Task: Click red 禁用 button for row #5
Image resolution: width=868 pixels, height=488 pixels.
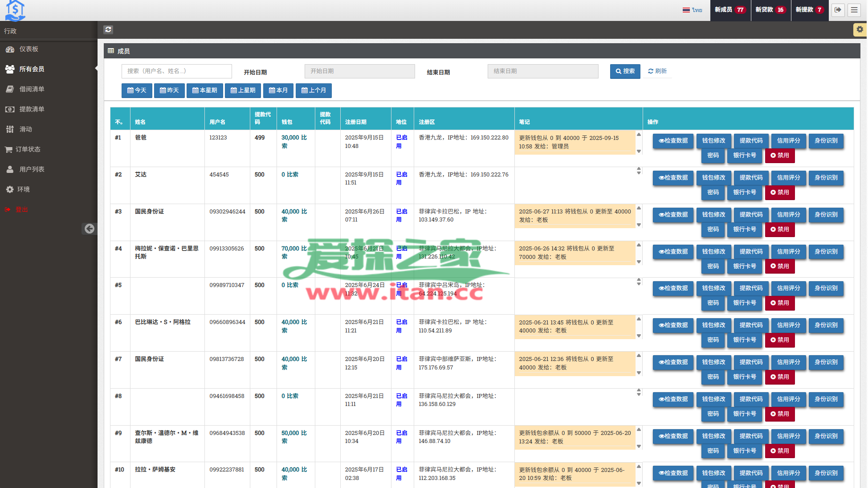Action: tap(779, 303)
